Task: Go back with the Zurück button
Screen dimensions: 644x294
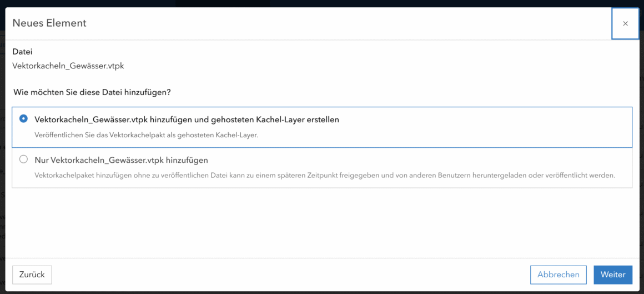Action: point(32,275)
